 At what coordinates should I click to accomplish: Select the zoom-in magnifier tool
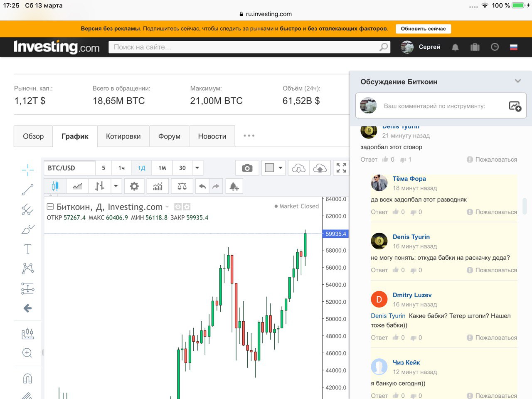click(x=27, y=353)
